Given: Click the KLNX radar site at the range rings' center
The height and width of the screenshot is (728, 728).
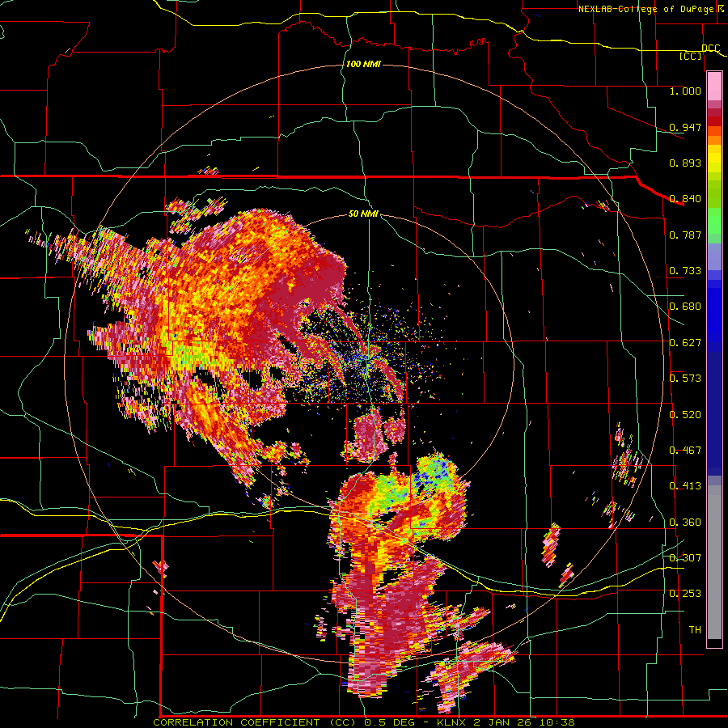Looking at the screenshot, I should coord(366,364).
